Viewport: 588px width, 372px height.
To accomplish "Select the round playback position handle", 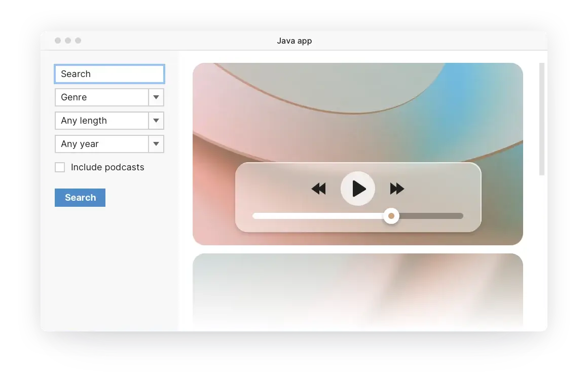I will 391,216.
